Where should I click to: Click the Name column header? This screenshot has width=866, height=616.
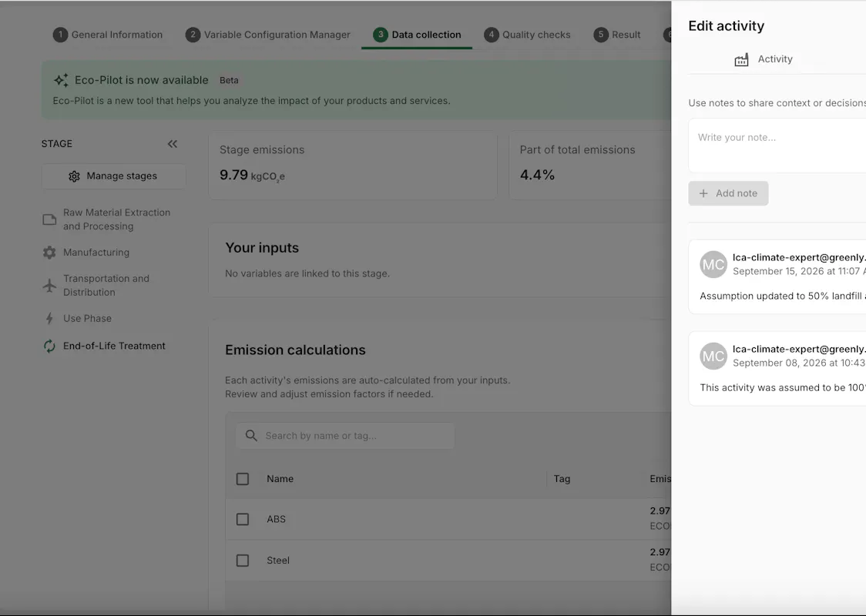click(x=280, y=479)
